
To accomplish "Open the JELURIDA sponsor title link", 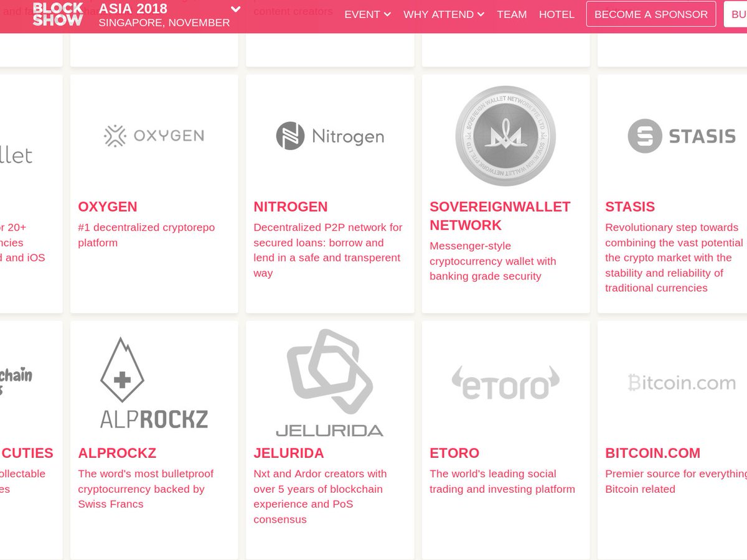I will point(289,453).
